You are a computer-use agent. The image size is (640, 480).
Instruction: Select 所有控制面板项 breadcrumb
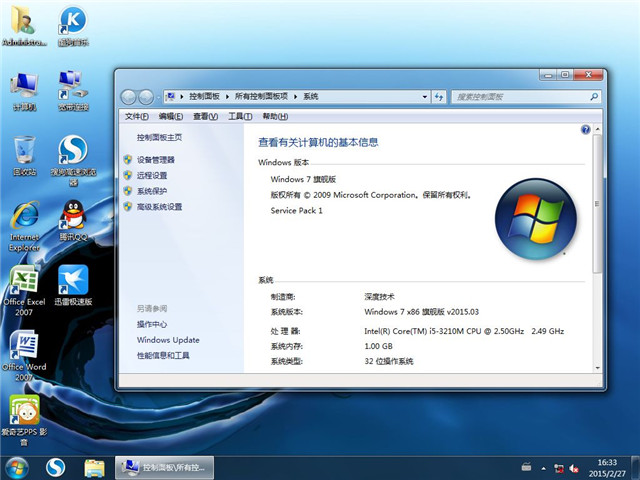coord(261,97)
